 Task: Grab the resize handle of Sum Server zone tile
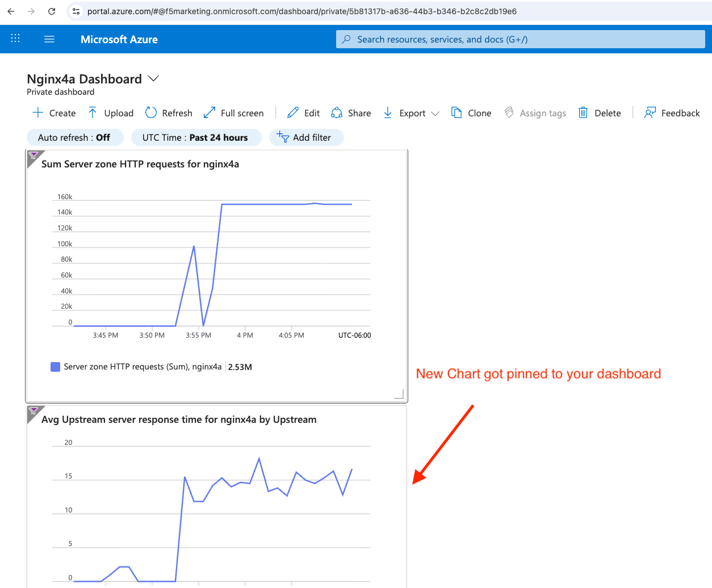(399, 394)
